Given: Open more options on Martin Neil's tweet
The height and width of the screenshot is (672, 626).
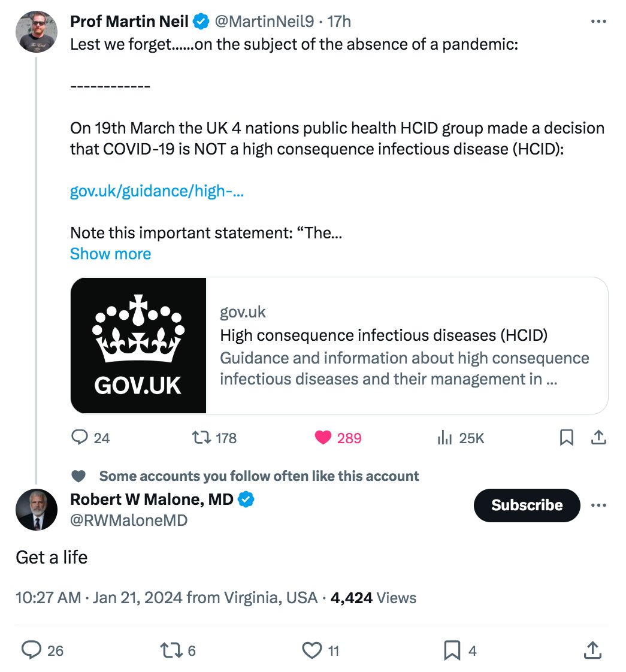Looking at the screenshot, I should click(x=598, y=21).
